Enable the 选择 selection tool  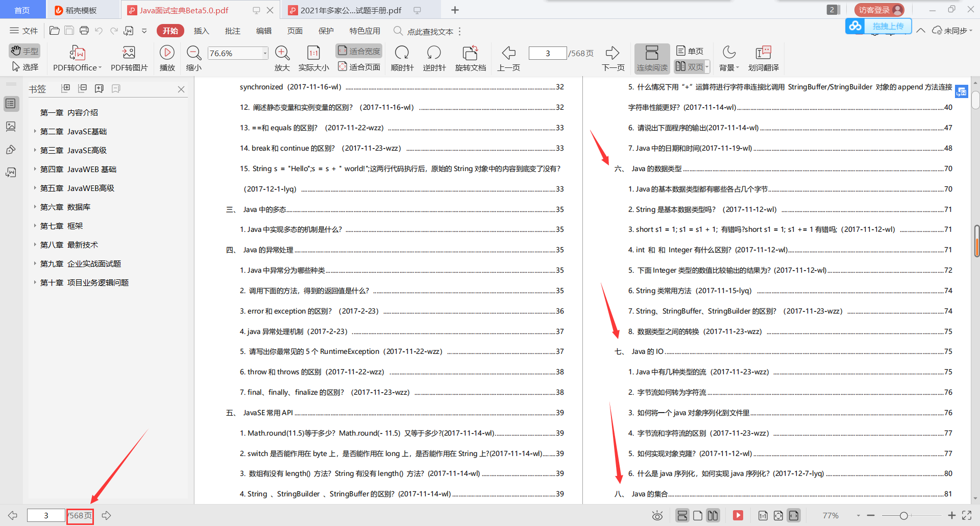[x=24, y=67]
